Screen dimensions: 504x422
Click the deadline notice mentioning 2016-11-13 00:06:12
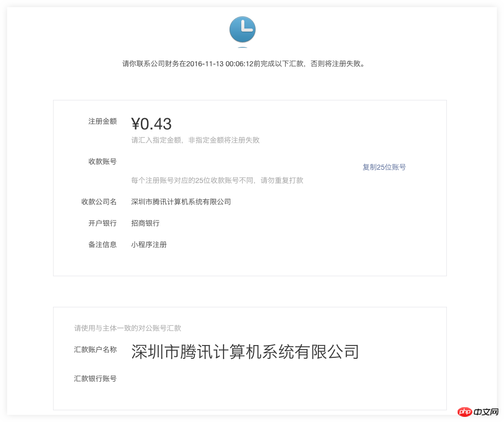click(x=244, y=64)
